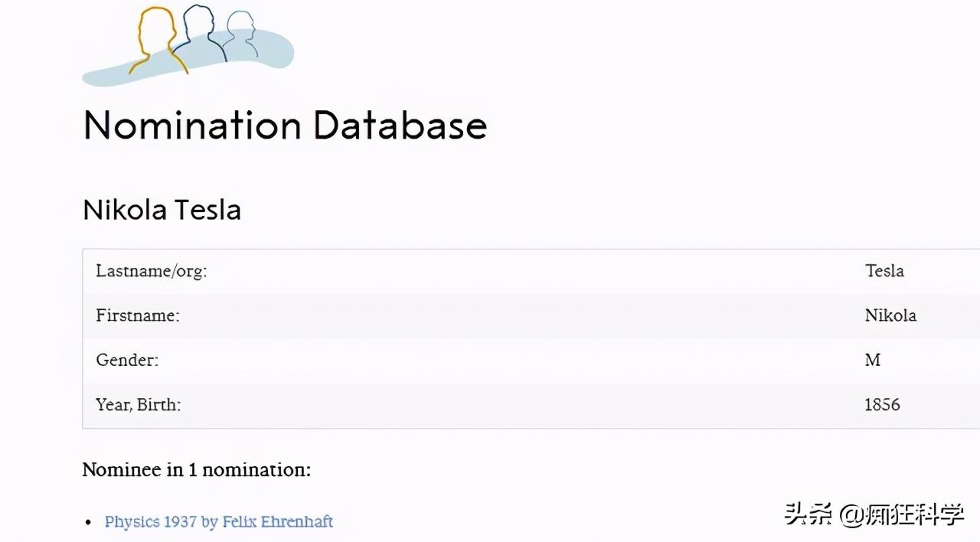Select the Nikola Tesla name heading

click(x=162, y=210)
